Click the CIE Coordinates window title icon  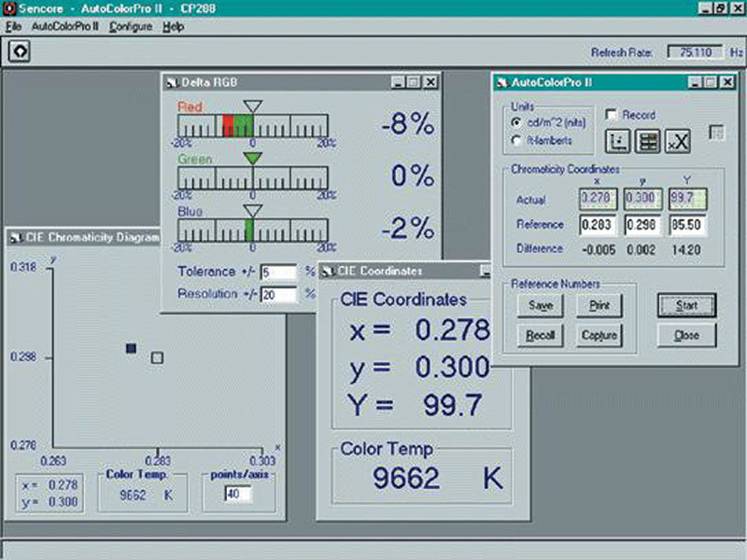pos(328,272)
